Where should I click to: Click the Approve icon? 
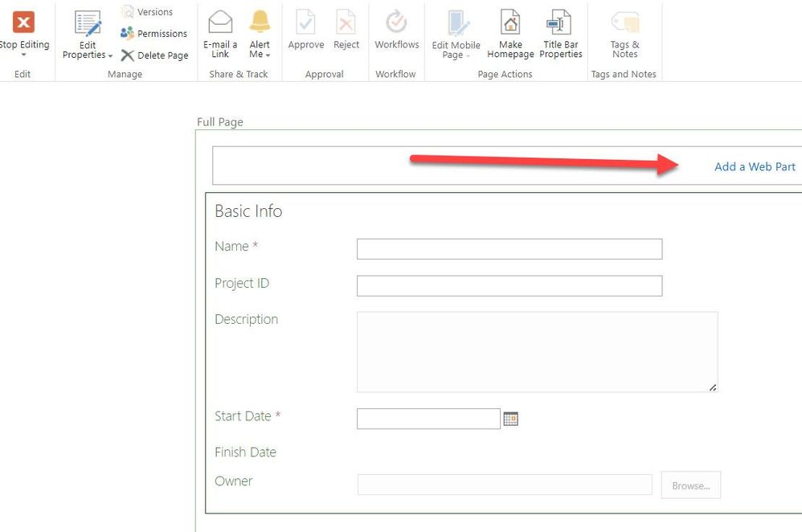305,23
